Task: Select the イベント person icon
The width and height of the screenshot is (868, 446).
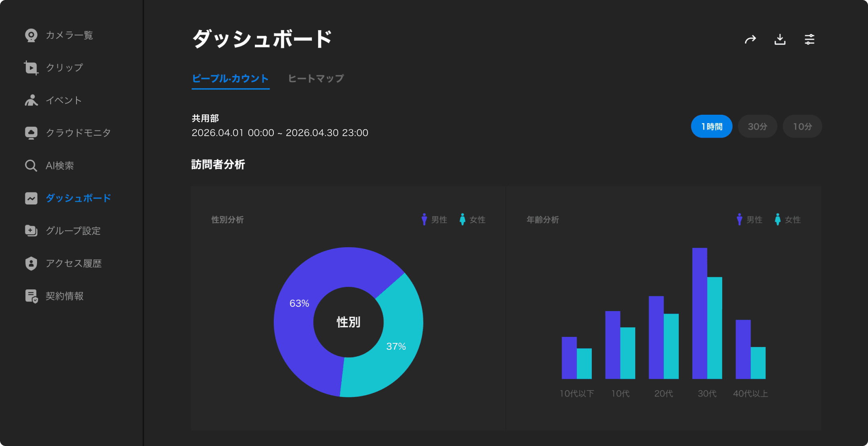Action: (x=31, y=100)
